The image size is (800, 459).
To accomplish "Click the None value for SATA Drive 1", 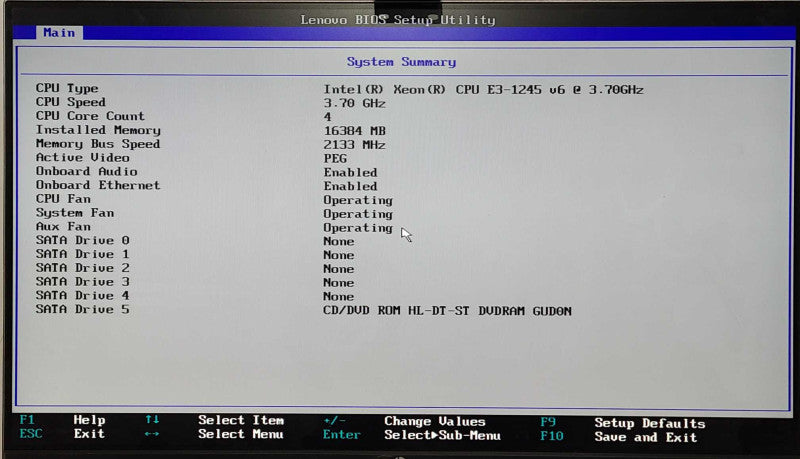I will pyautogui.click(x=339, y=255).
